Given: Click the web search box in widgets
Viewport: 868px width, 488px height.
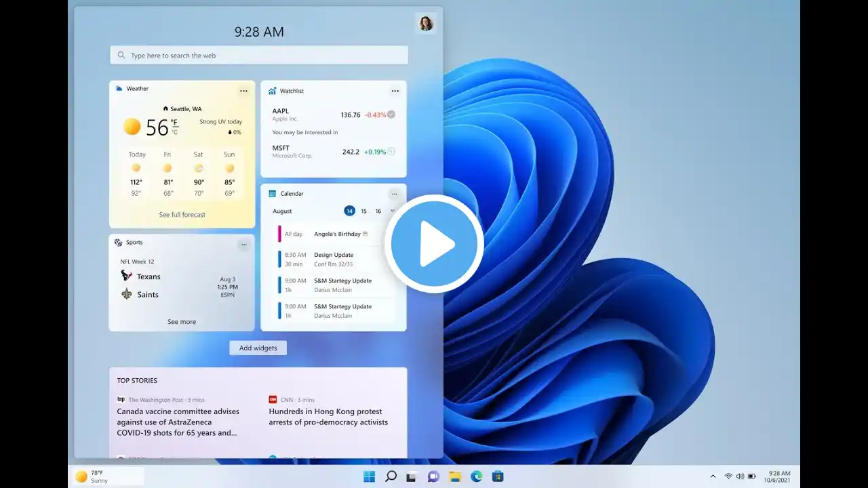Looking at the screenshot, I should pyautogui.click(x=259, y=56).
